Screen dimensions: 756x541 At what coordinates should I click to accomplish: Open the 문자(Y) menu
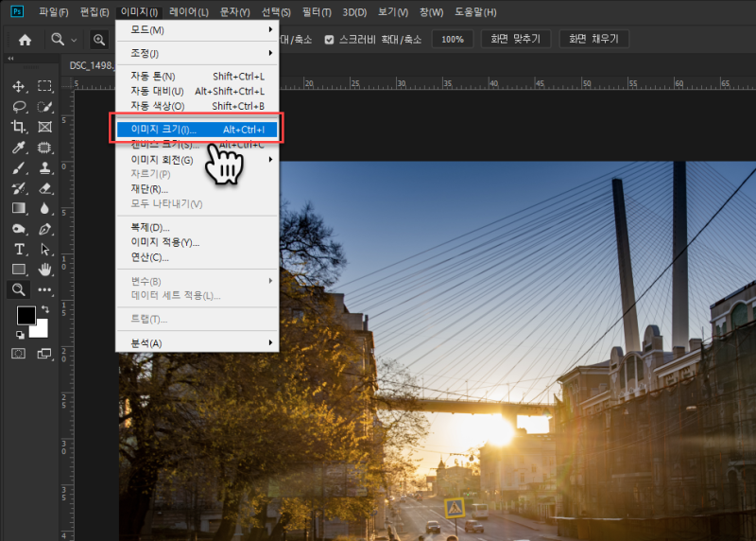[234, 12]
